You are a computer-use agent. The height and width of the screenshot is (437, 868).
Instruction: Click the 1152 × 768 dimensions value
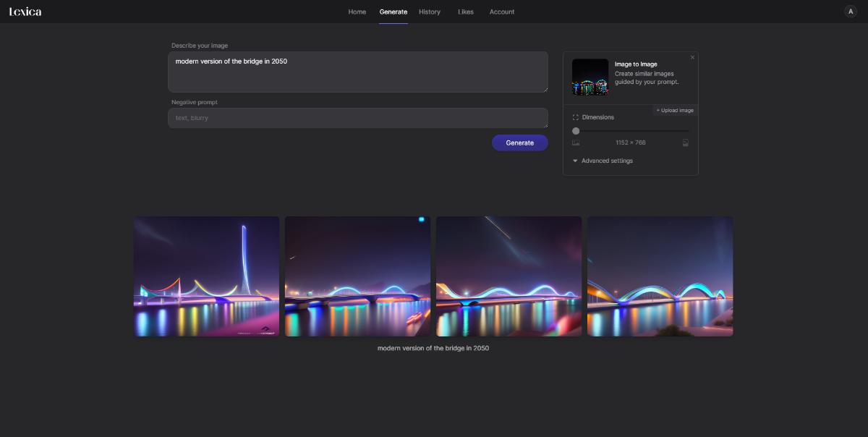pos(631,143)
